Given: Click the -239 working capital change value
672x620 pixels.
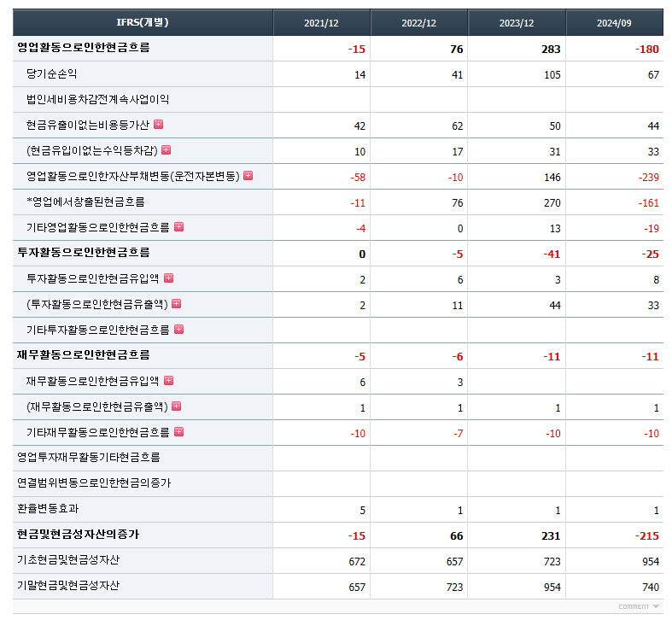Looking at the screenshot, I should click(x=648, y=178).
